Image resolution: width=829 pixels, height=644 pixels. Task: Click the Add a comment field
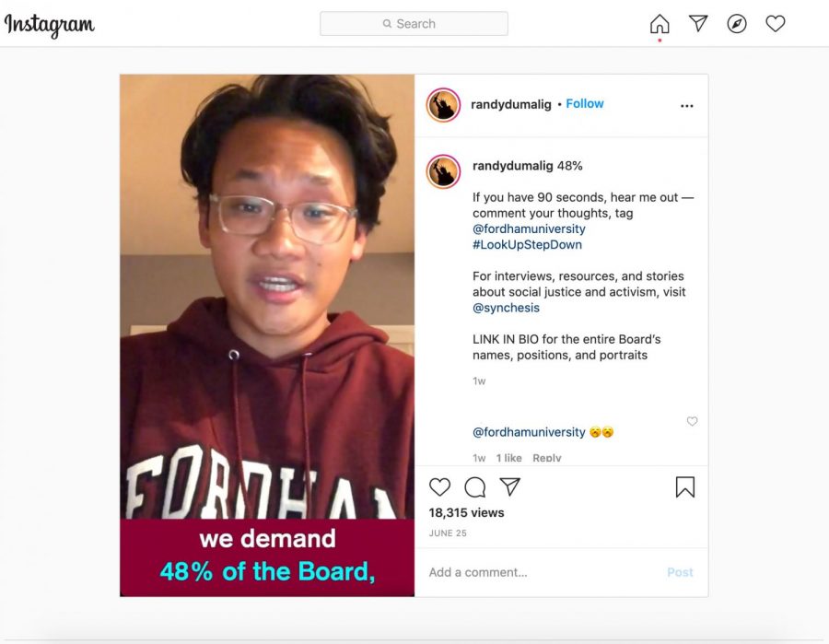point(544,572)
